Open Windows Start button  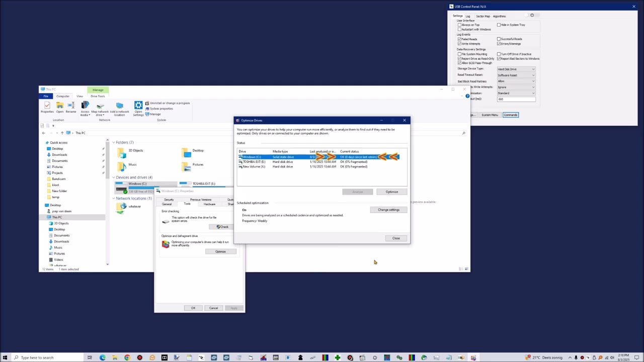[5, 357]
